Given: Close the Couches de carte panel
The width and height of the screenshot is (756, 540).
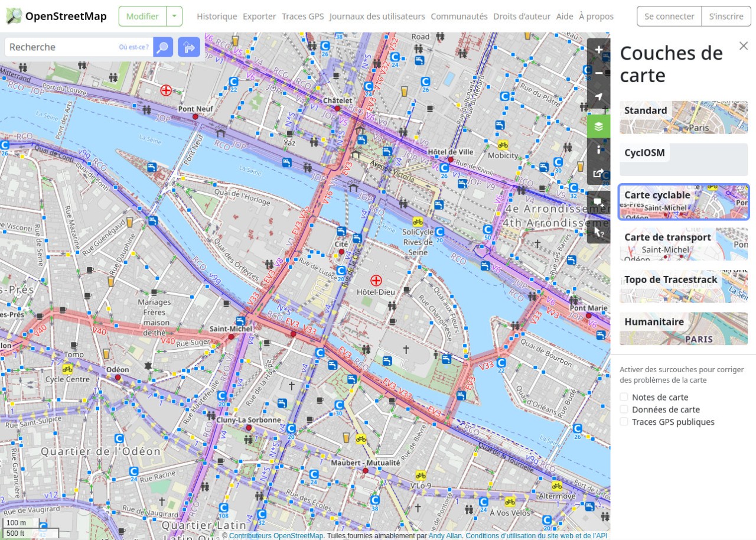Looking at the screenshot, I should point(744,46).
